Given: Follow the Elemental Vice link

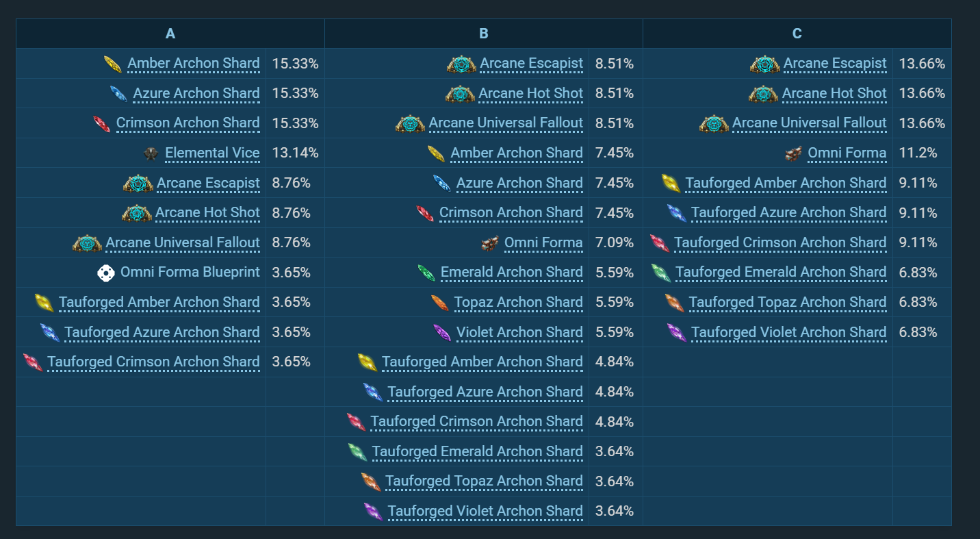Looking at the screenshot, I should coord(212,153).
